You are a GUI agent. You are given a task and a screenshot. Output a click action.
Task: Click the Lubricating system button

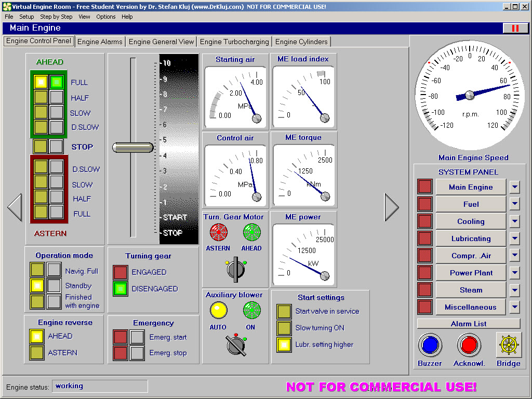tap(471, 238)
